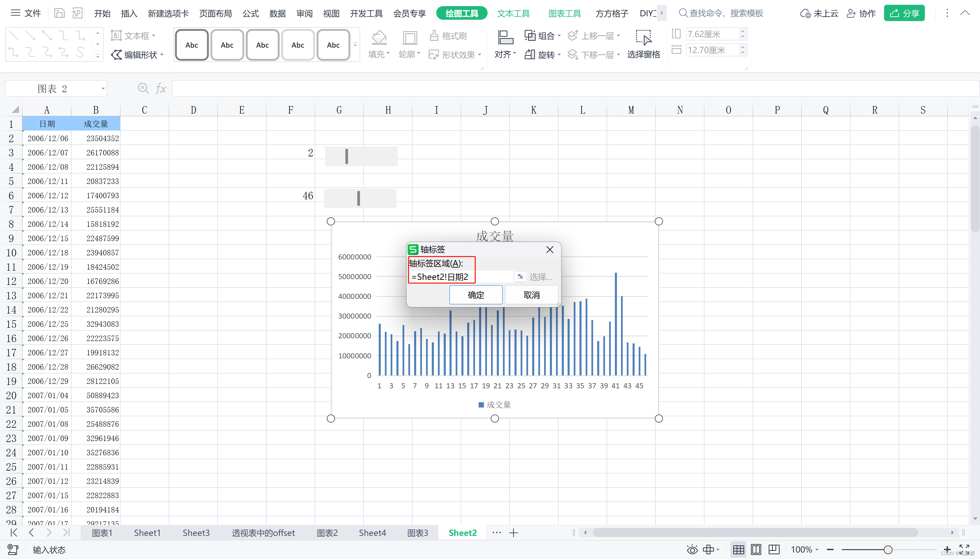Click the 成交量 chart legend entry

494,405
